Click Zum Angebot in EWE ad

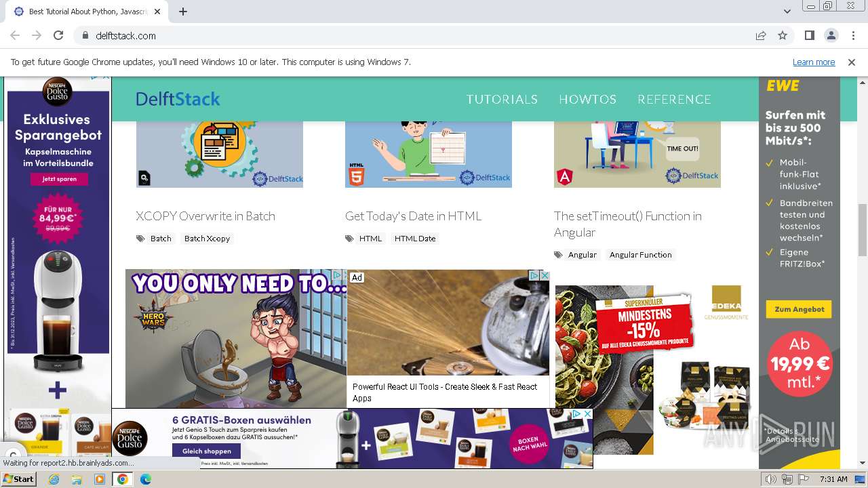tap(800, 309)
